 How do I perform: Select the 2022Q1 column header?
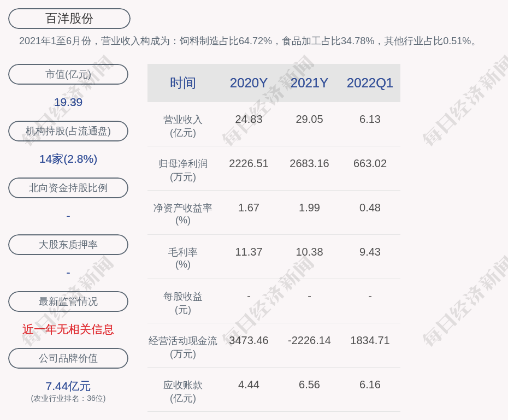[x=370, y=83]
